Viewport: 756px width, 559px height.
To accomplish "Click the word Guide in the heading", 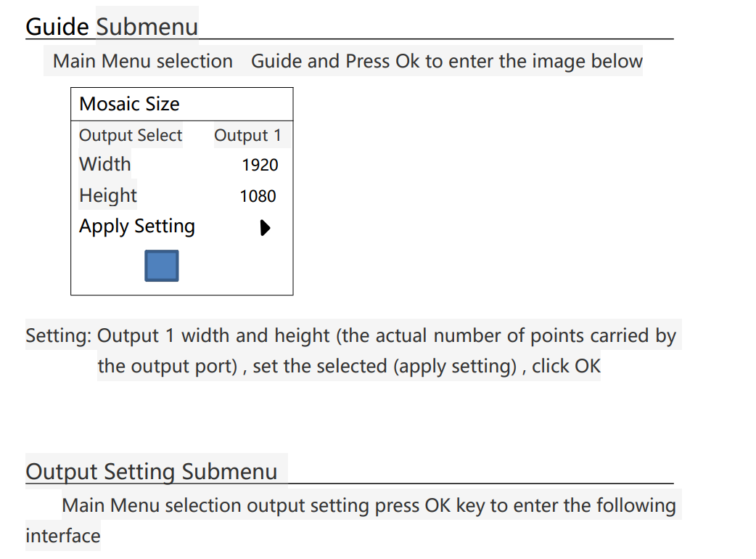I will 57,27.
